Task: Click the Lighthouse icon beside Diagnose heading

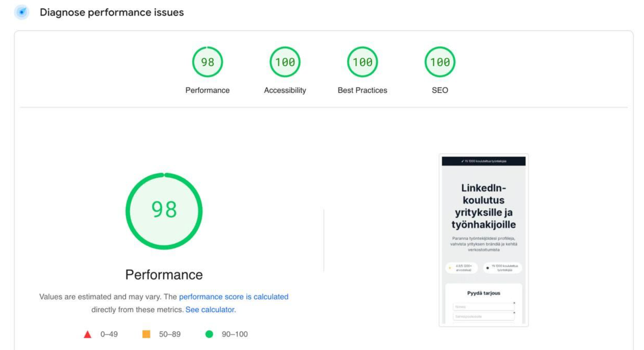Action: click(x=22, y=12)
